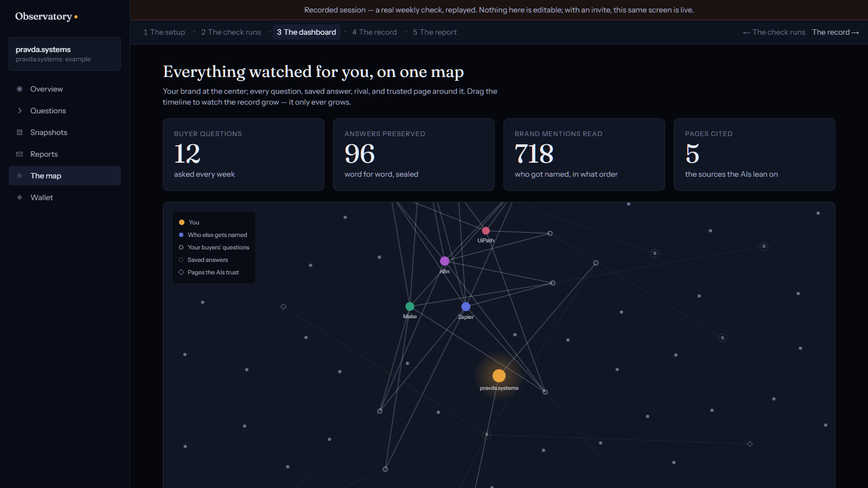Viewport: 868px width, 488px height.
Task: Select the UiPath node on map
Action: tap(486, 231)
